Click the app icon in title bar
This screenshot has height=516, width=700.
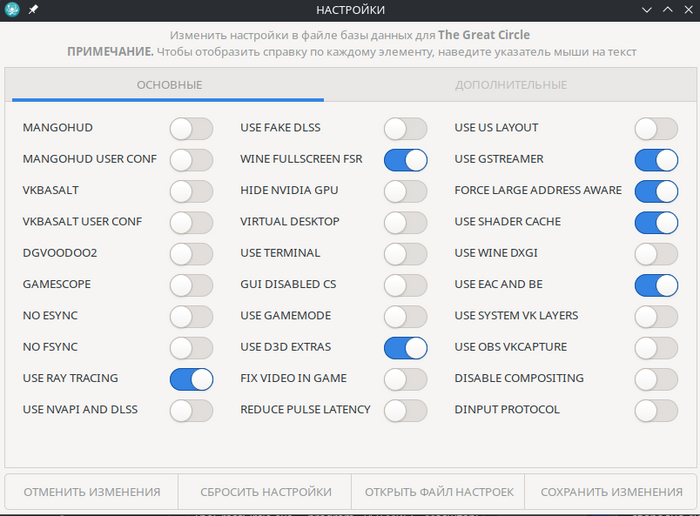tap(12, 9)
